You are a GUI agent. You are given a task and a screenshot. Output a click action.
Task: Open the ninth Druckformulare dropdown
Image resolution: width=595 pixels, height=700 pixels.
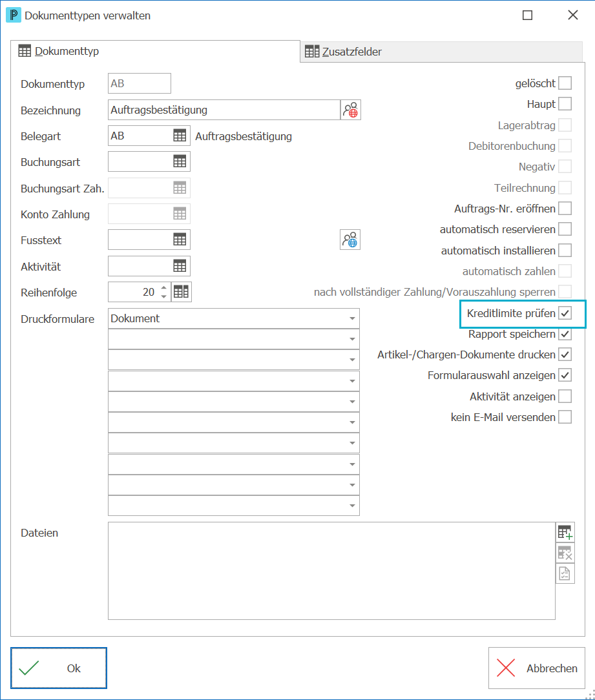(x=234, y=485)
